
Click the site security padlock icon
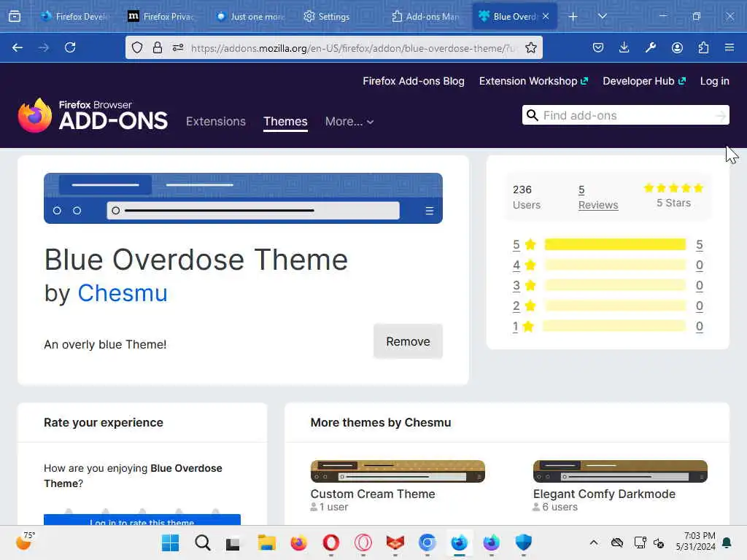[158, 47]
